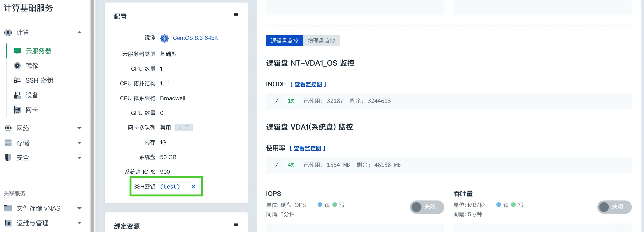Select 云服务器 in the sidebar
Viewport: 644px width, 232px height.
point(38,51)
